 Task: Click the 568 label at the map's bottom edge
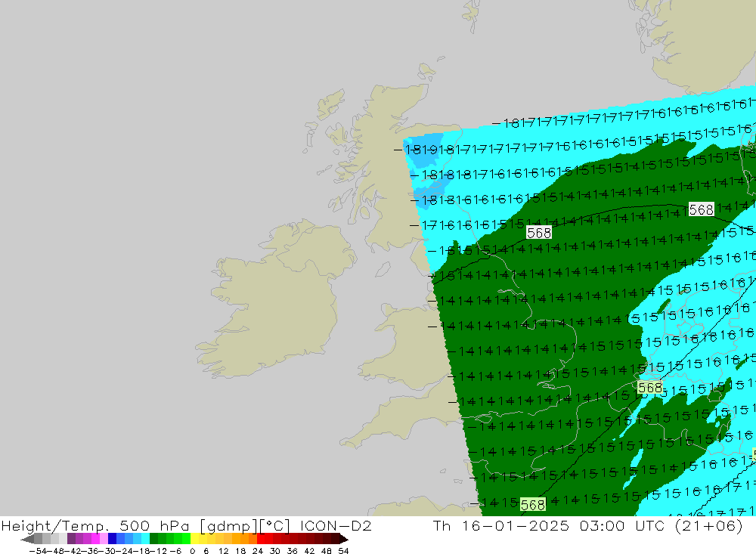533,505
